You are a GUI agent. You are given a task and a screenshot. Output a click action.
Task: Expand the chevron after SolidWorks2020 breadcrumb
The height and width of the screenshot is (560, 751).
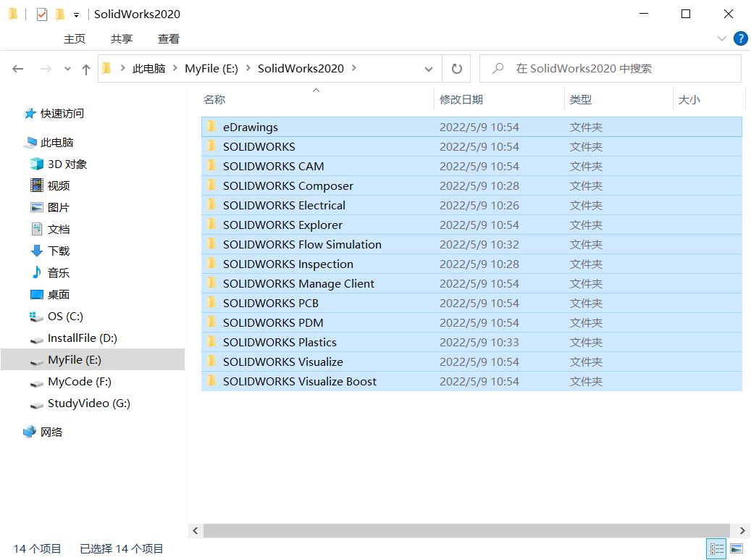(354, 68)
